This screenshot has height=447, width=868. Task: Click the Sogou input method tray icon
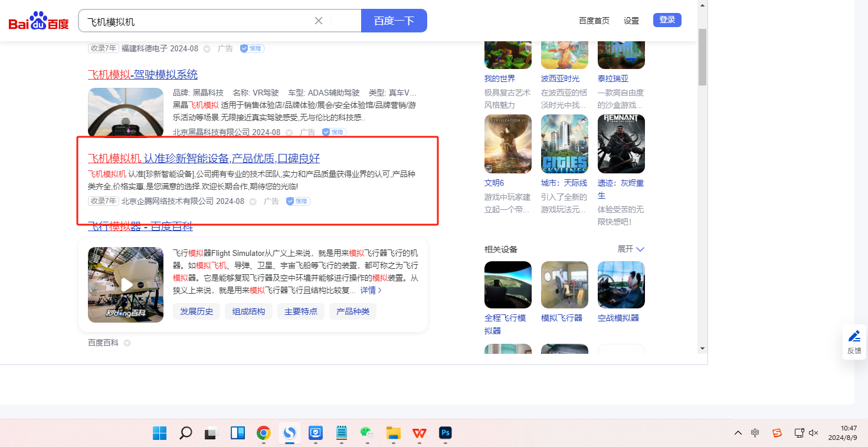pyautogui.click(x=777, y=433)
